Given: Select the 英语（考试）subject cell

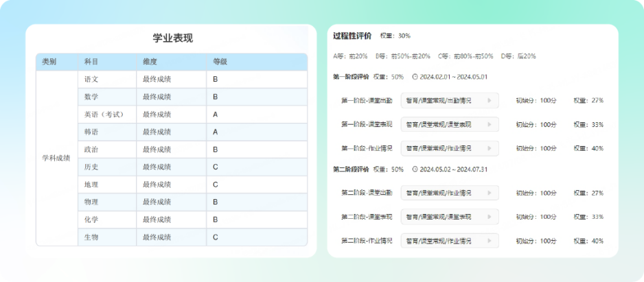Looking at the screenshot, I should (103, 115).
